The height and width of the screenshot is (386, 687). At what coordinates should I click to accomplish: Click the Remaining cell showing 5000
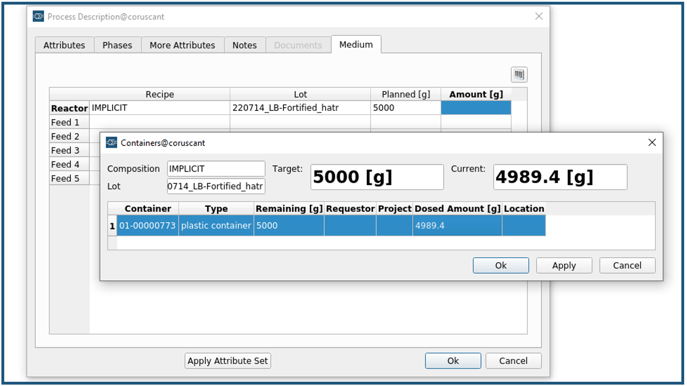pos(289,226)
